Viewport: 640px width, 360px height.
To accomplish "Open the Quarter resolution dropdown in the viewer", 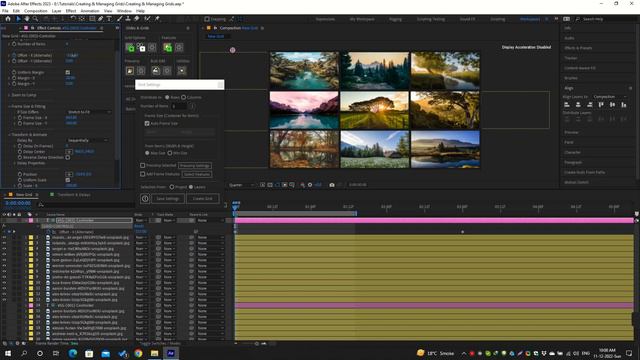I will pyautogui.click(x=241, y=185).
